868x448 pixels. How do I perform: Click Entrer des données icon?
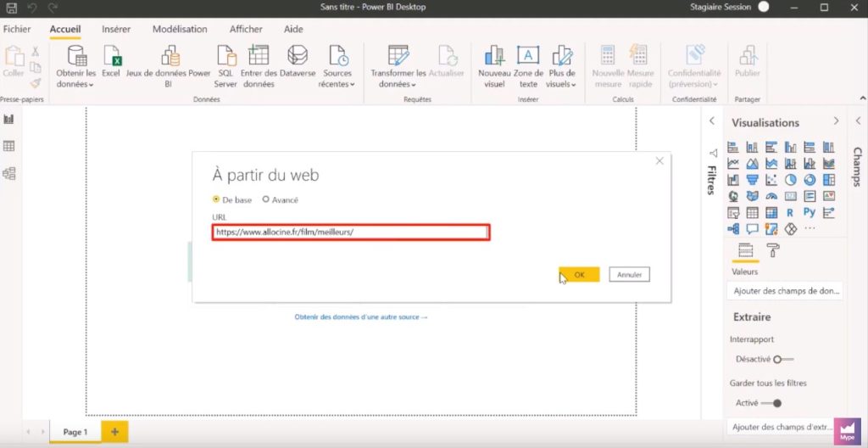(259, 67)
